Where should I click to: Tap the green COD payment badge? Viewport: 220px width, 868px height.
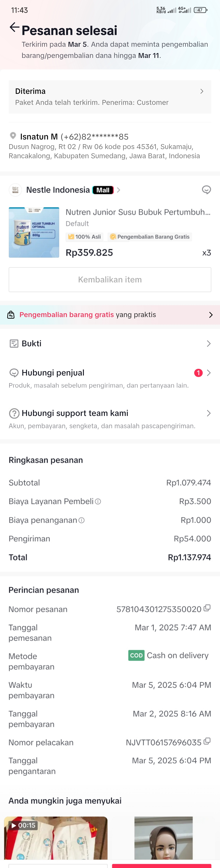(136, 655)
